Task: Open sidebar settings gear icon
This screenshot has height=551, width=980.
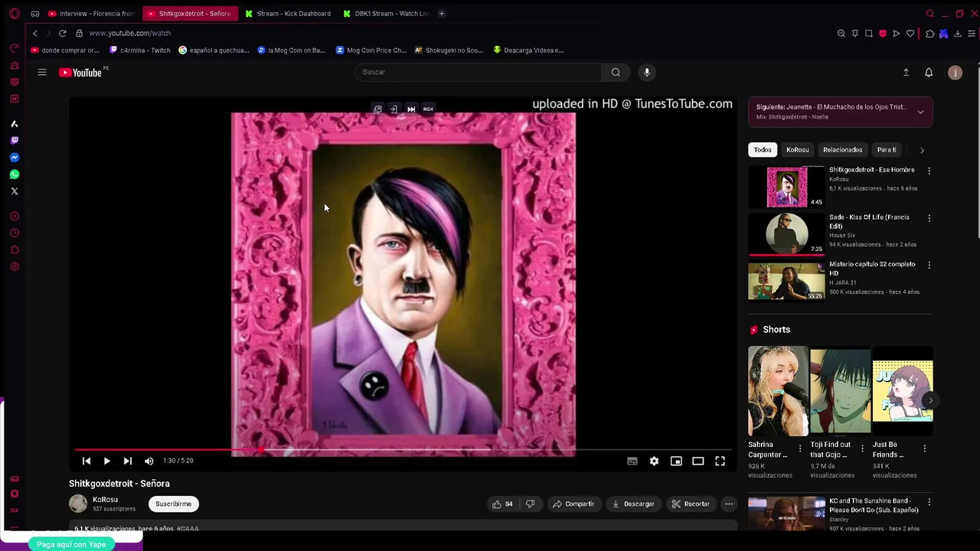Action: click(15, 267)
